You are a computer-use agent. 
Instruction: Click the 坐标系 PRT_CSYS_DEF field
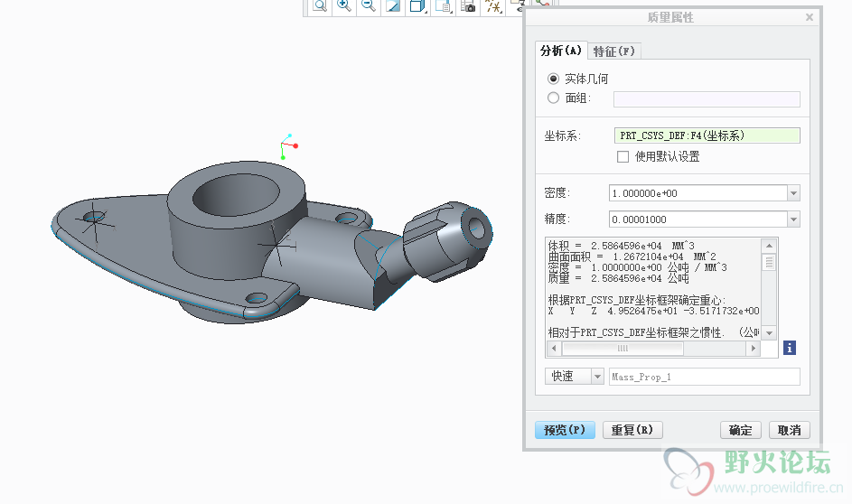tap(707, 135)
